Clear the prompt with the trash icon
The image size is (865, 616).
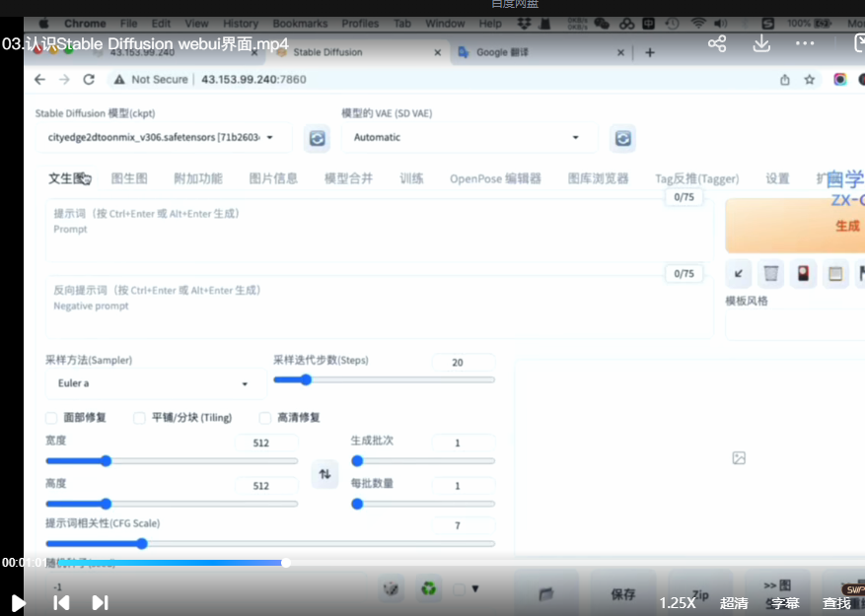pos(770,274)
